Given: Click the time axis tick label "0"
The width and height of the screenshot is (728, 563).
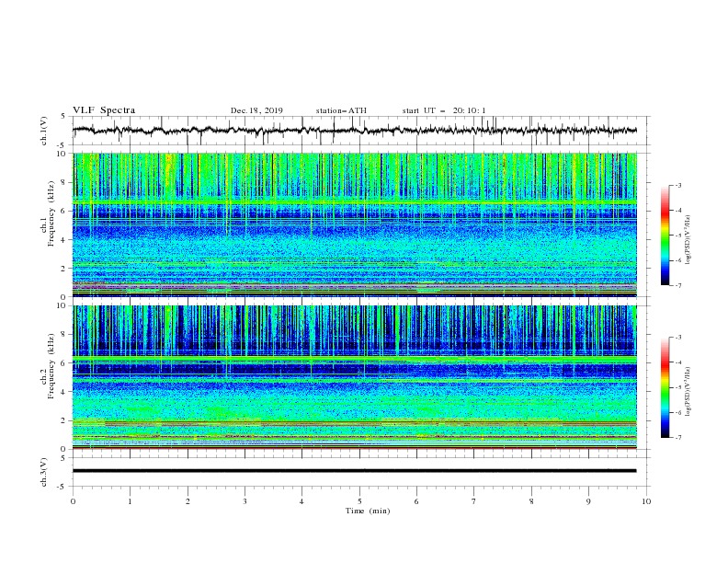Looking at the screenshot, I should pos(73,501).
